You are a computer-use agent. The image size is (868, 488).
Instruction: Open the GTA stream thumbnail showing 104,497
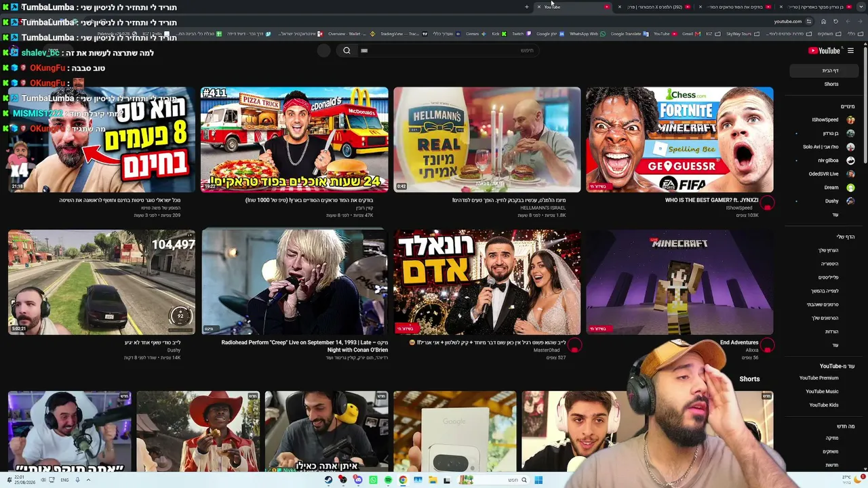102,282
